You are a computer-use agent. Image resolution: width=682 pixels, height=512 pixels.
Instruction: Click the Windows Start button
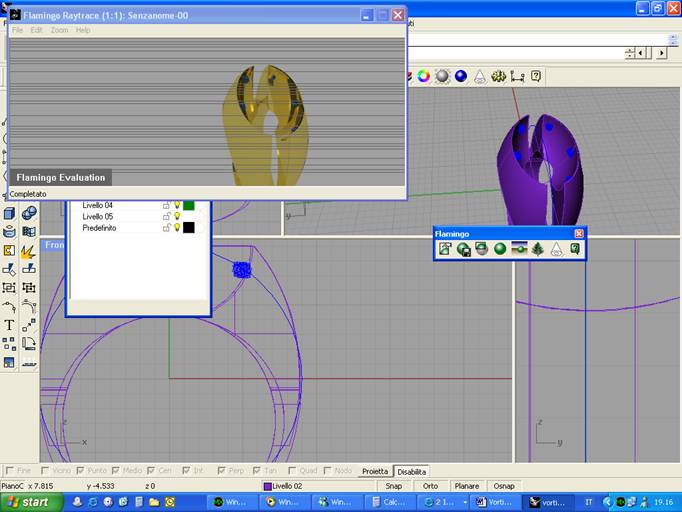coord(27,502)
